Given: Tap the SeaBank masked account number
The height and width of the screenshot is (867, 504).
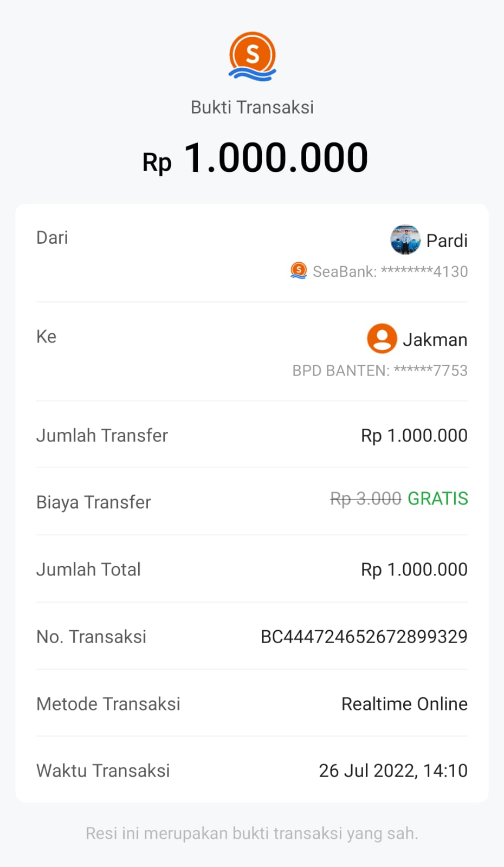Looking at the screenshot, I should point(390,271).
